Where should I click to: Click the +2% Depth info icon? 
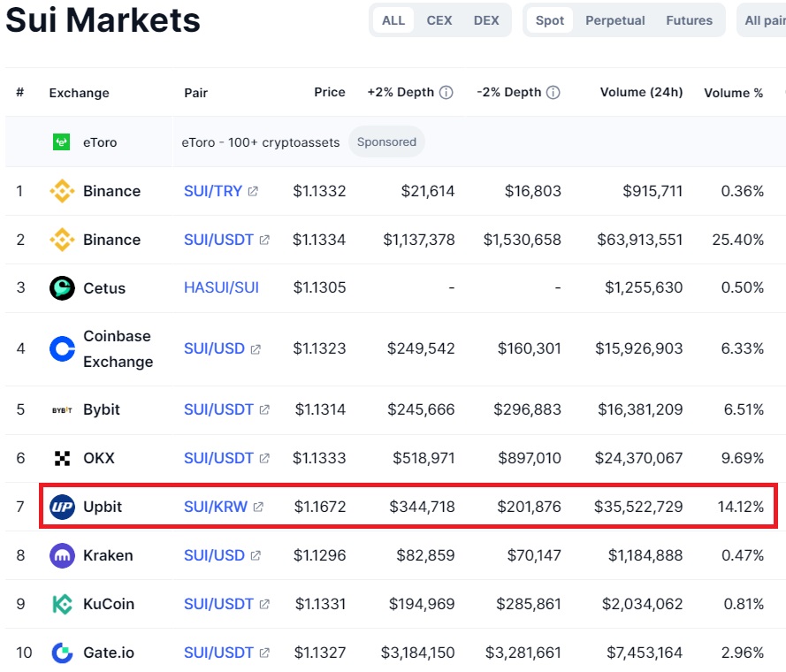446,92
